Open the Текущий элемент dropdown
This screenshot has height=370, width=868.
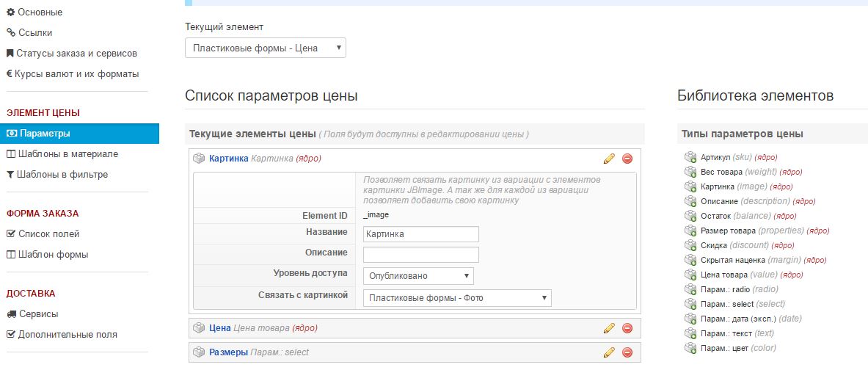265,48
